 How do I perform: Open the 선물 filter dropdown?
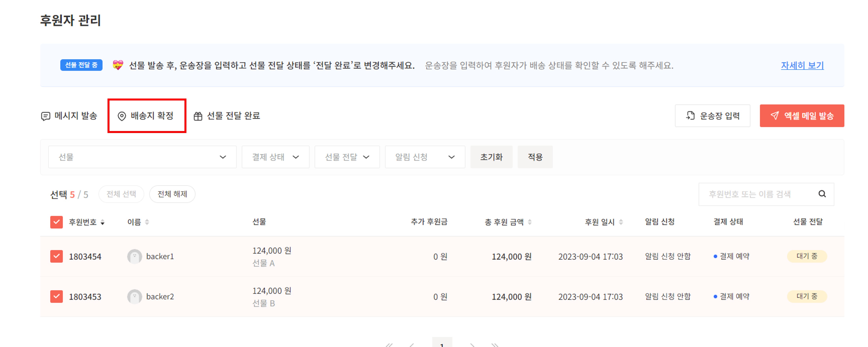[x=142, y=157]
